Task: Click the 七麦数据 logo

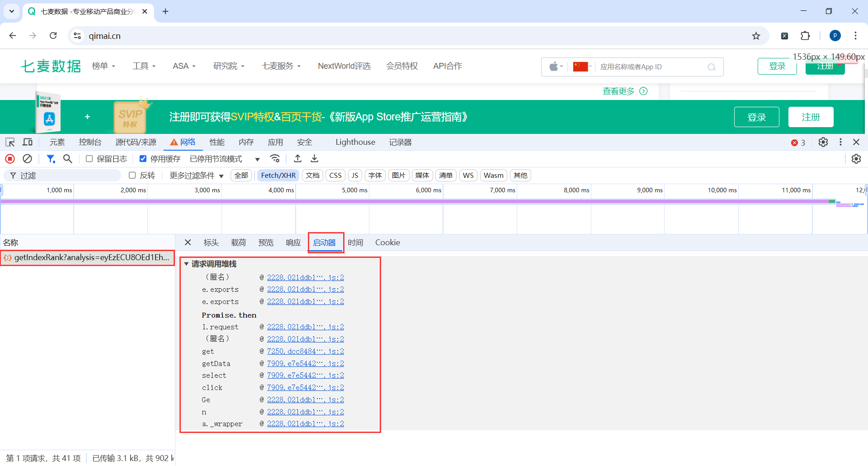Action: [51, 66]
